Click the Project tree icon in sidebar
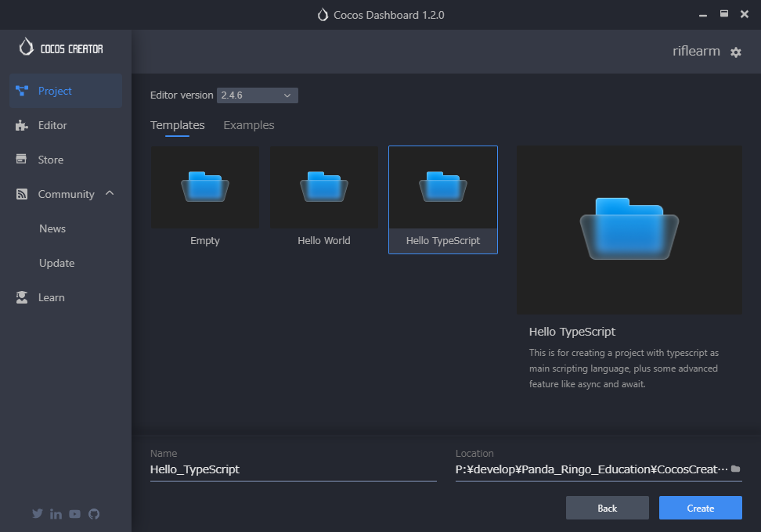This screenshot has width=761, height=532. tap(22, 91)
